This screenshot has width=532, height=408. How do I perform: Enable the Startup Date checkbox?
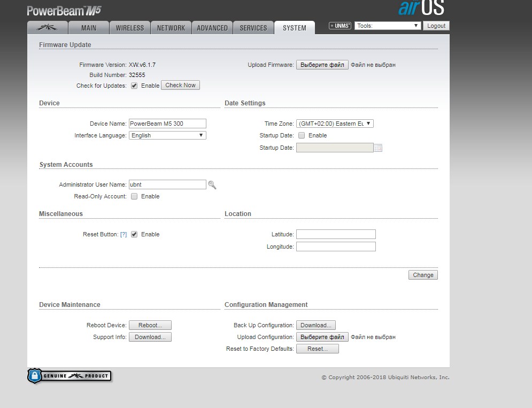click(302, 135)
